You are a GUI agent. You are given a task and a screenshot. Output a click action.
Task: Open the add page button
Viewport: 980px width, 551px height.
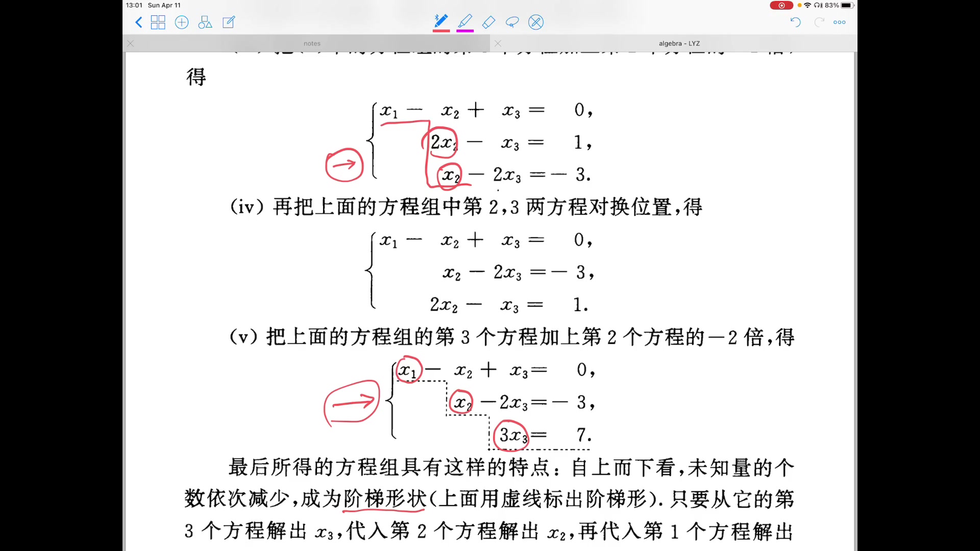click(182, 22)
